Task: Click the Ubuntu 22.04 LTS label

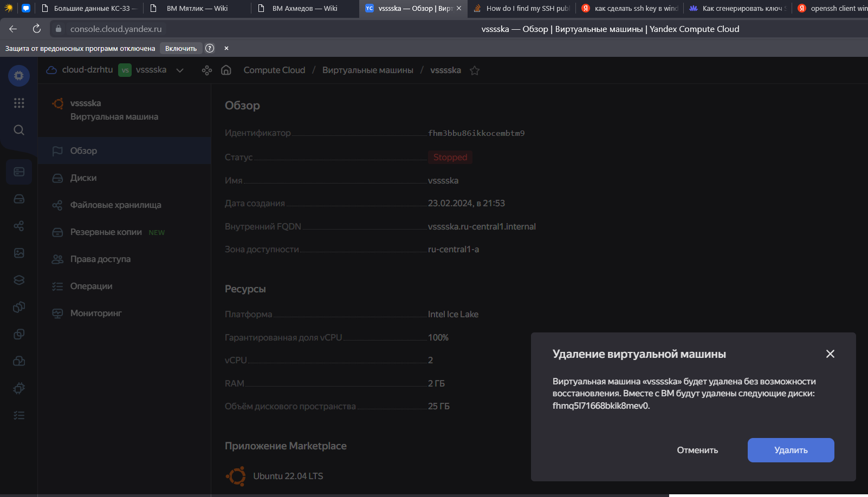Action: (x=288, y=476)
